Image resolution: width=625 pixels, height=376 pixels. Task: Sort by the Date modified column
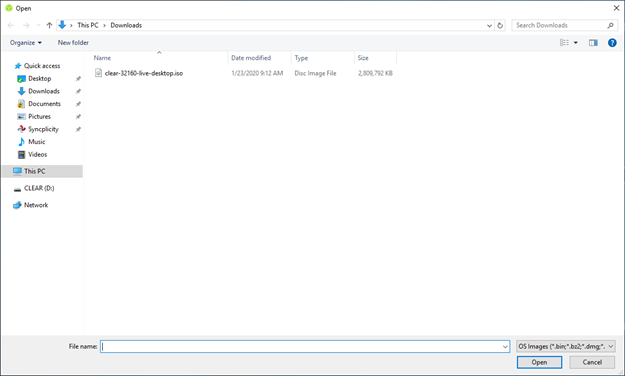251,58
